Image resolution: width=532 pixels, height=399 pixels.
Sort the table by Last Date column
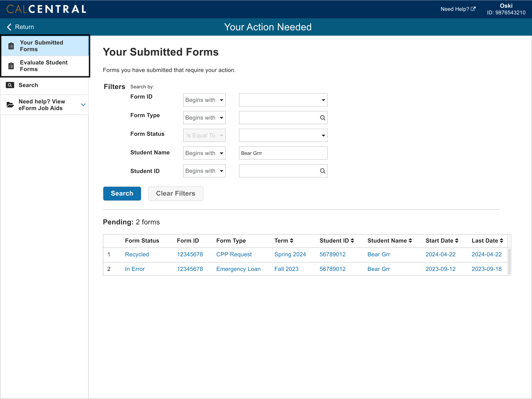coord(501,241)
